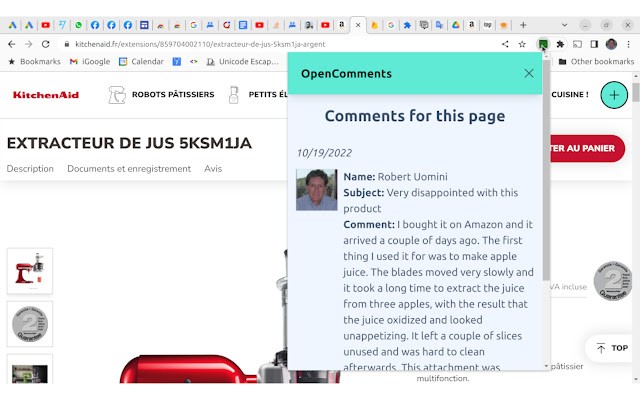Open the Other bookmarks folder
This screenshot has height=400, width=640.
tap(596, 62)
